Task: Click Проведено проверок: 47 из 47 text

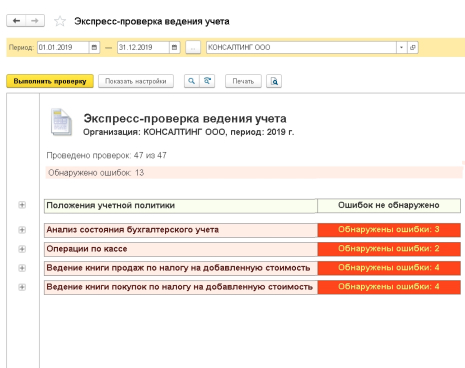Action: [106, 155]
